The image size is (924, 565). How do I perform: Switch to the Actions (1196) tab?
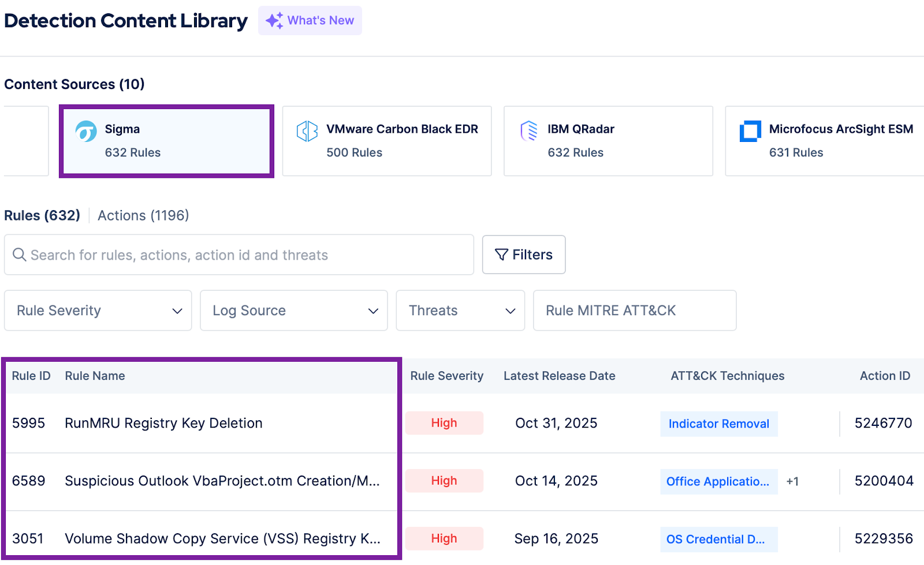tap(143, 215)
